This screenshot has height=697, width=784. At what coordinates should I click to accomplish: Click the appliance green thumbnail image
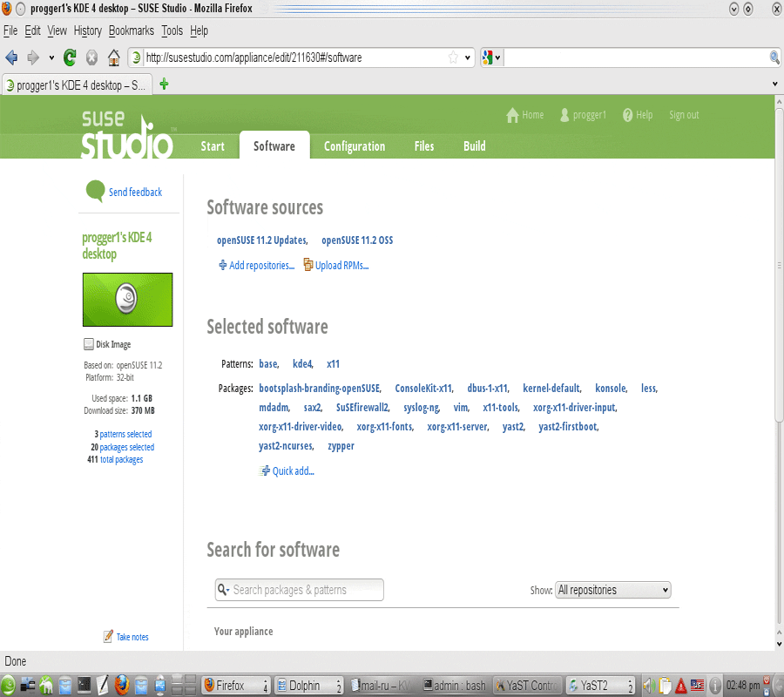pyautogui.click(x=127, y=300)
